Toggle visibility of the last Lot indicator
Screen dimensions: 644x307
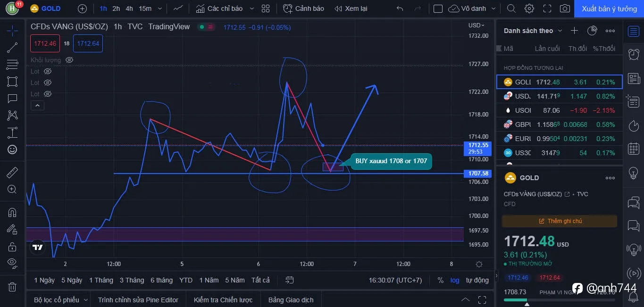(47, 94)
